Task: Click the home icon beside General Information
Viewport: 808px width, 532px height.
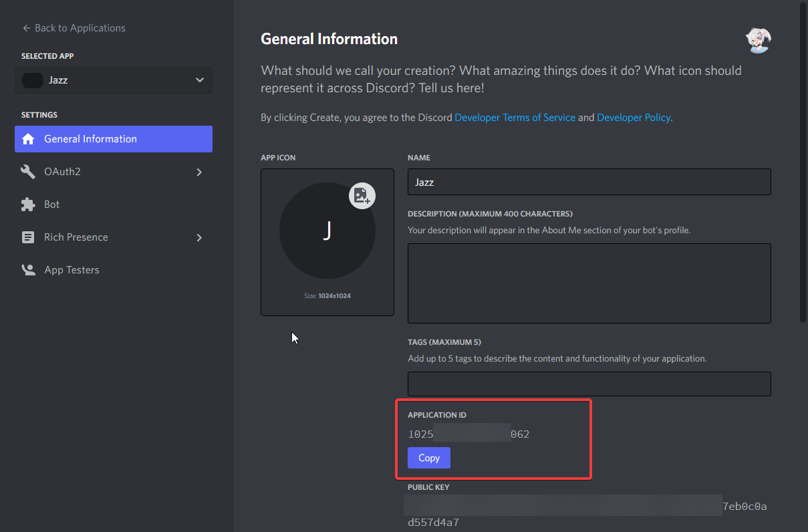Action: tap(28, 139)
